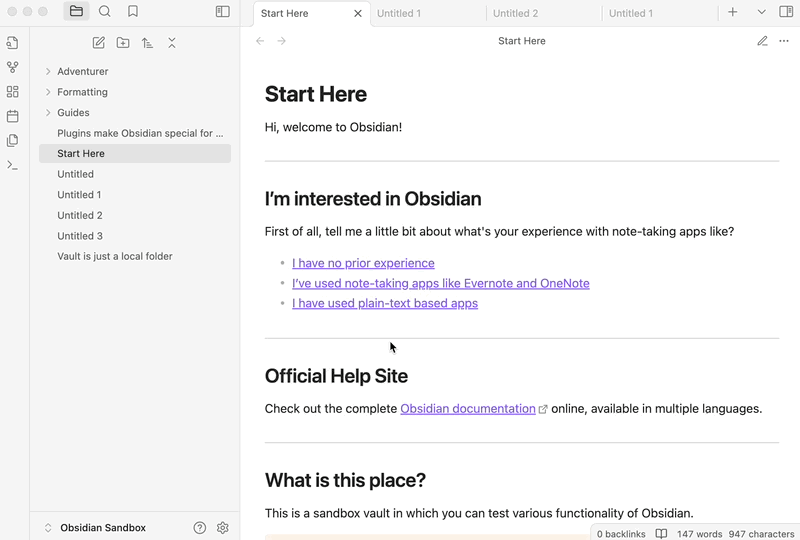Open settings gear
Image resolution: width=800 pixels, height=540 pixels.
point(222,528)
